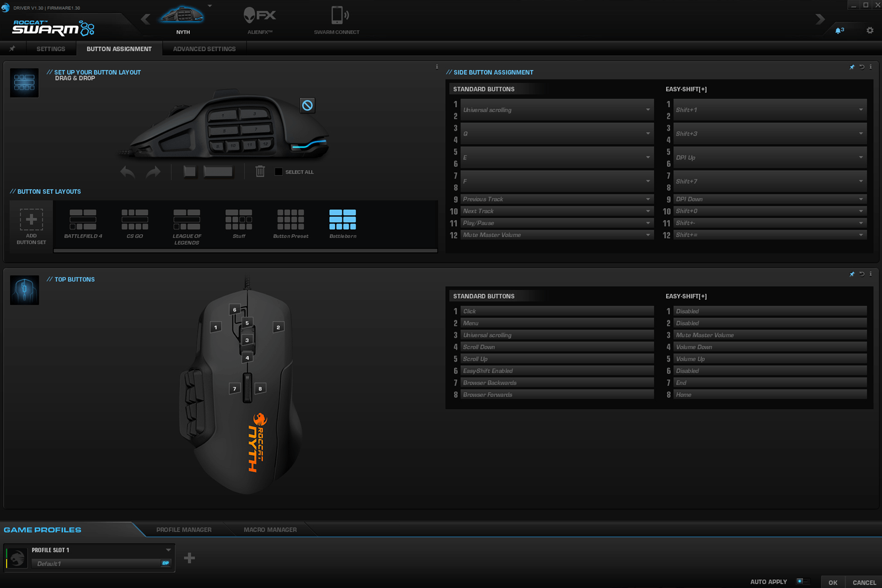Select the CS GO button set layout

(x=135, y=223)
